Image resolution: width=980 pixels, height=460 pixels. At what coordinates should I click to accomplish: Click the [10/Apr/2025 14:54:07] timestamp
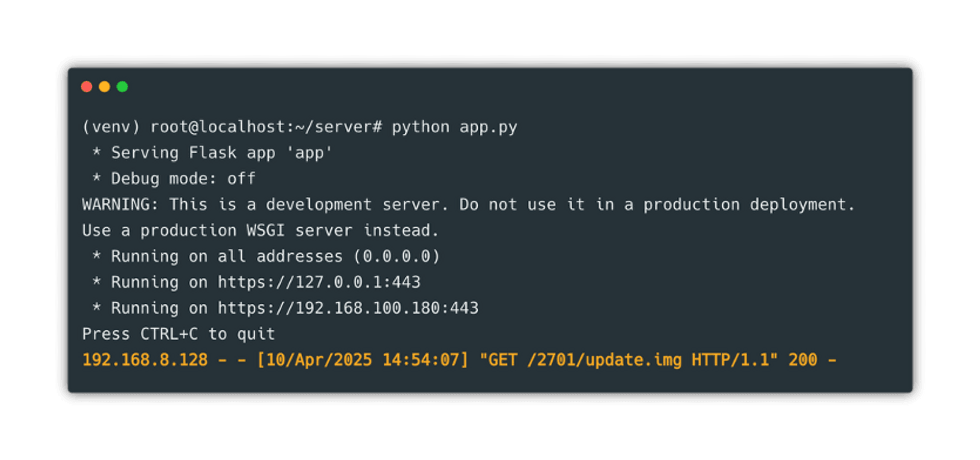click(362, 360)
